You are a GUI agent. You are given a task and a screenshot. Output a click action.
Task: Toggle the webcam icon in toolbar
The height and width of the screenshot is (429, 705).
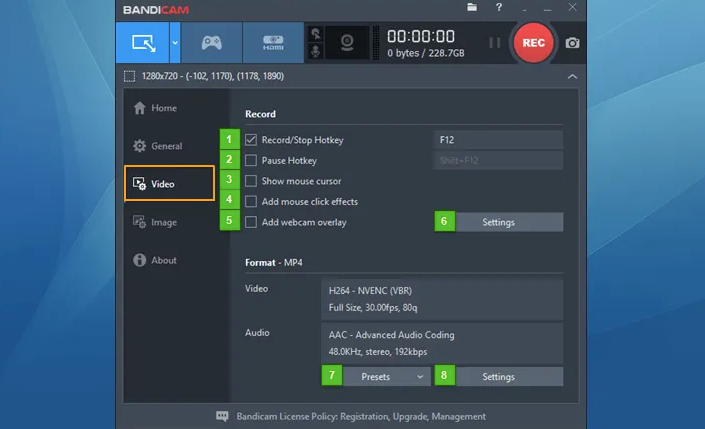click(347, 43)
